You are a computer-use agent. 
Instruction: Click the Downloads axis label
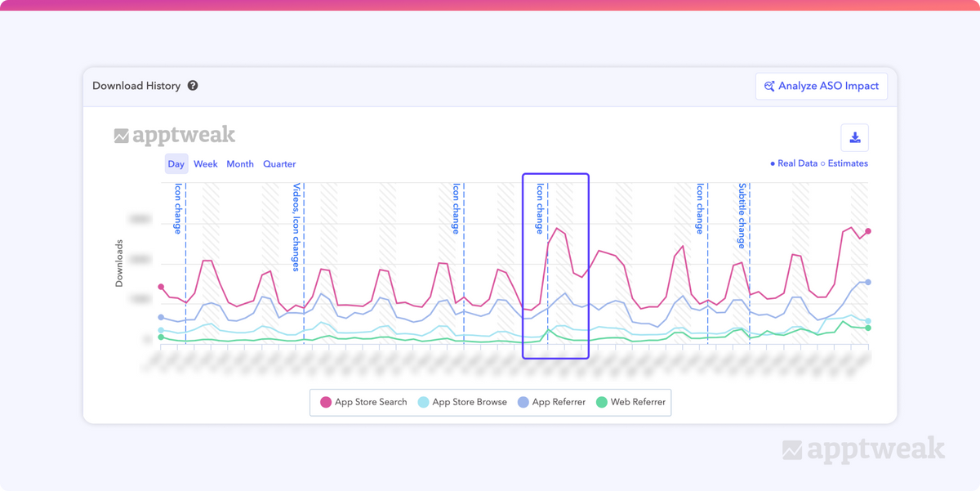(119, 263)
